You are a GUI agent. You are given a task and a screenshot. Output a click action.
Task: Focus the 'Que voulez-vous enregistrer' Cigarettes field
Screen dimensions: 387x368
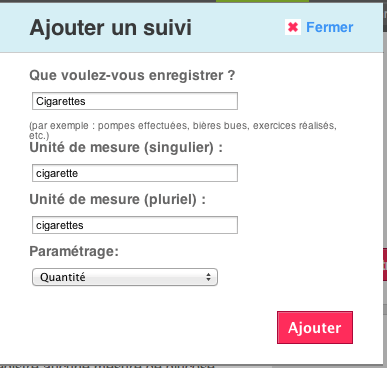135,101
